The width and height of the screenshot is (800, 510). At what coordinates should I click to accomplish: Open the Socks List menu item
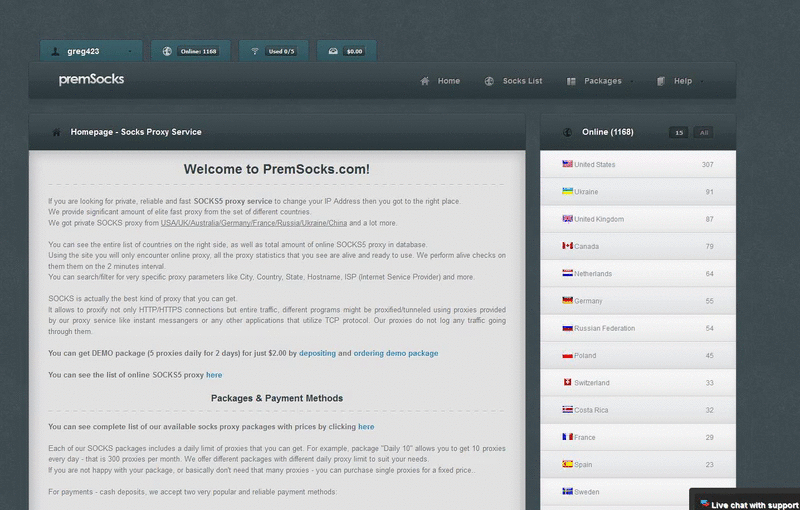tap(522, 81)
